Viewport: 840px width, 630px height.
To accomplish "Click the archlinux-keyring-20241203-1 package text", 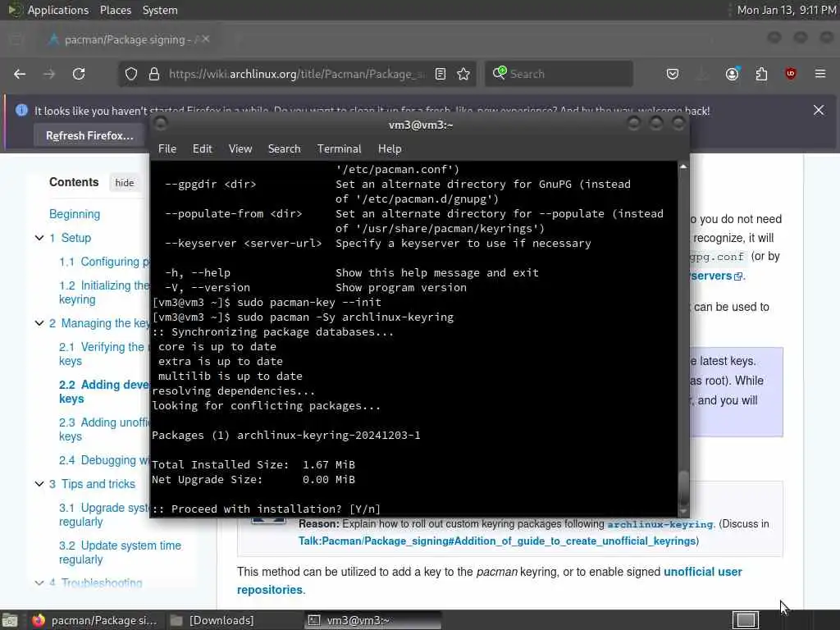I will pos(328,435).
